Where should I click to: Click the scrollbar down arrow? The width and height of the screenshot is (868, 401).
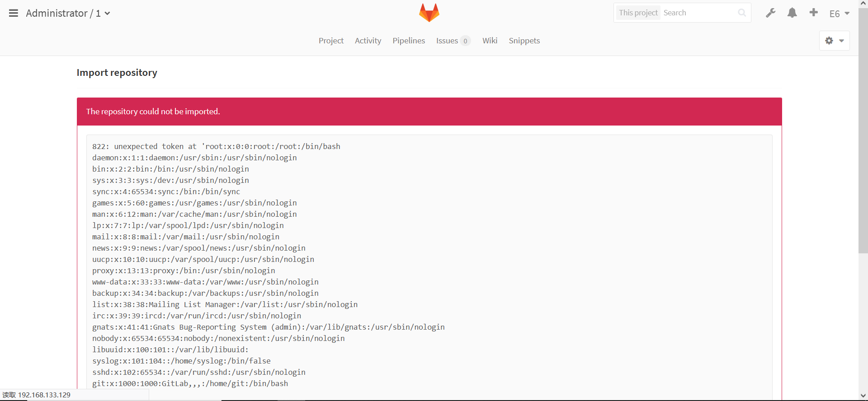coord(863,396)
